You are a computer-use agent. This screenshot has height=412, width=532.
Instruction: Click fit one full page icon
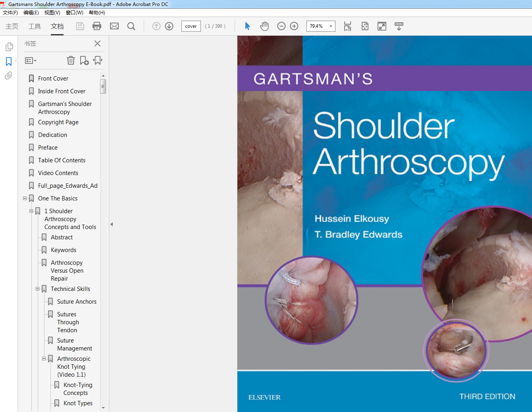tap(365, 26)
